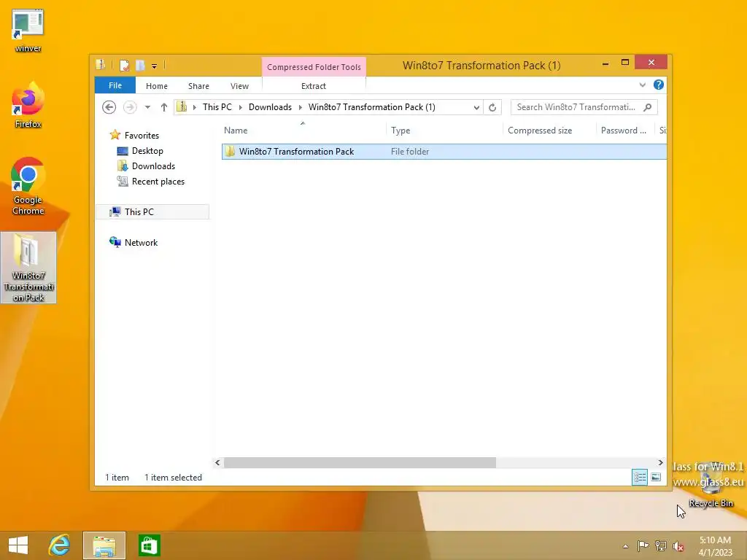Switch to Large icons view layout
747x560 pixels.
pyautogui.click(x=656, y=477)
